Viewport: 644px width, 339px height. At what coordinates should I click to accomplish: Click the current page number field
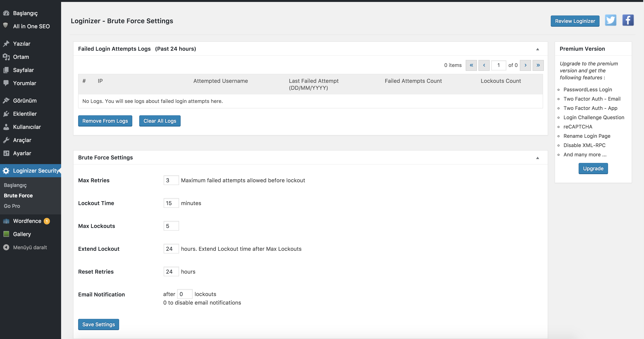499,65
